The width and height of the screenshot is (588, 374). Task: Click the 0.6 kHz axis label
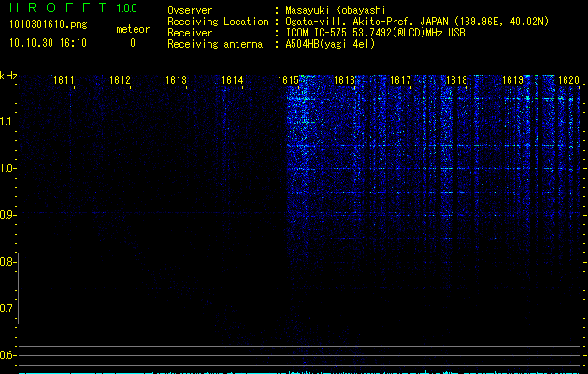click(7, 355)
